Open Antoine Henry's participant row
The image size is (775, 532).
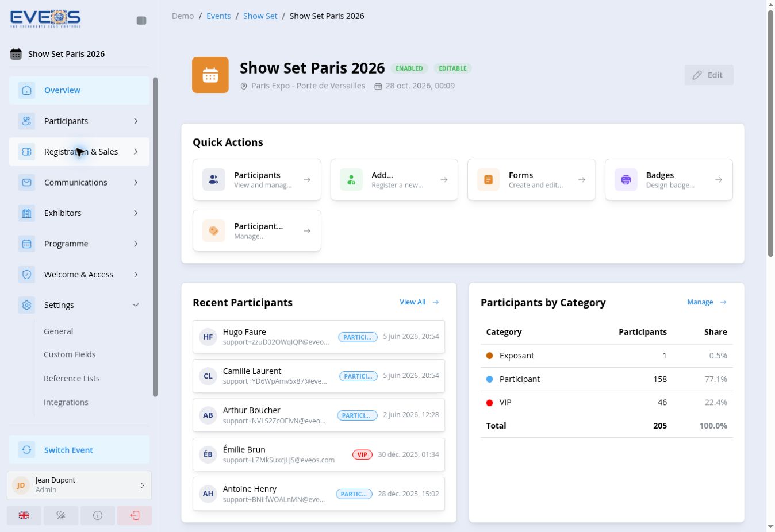click(319, 494)
